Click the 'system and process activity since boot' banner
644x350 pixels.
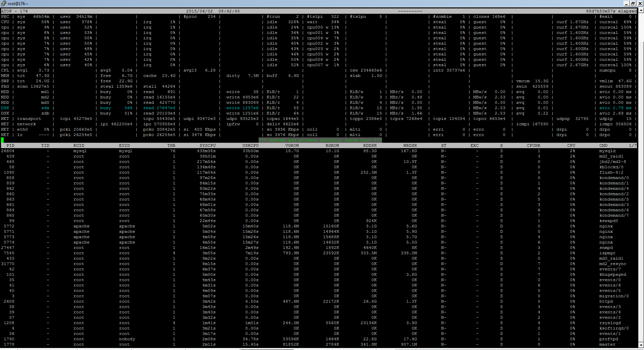(320, 140)
